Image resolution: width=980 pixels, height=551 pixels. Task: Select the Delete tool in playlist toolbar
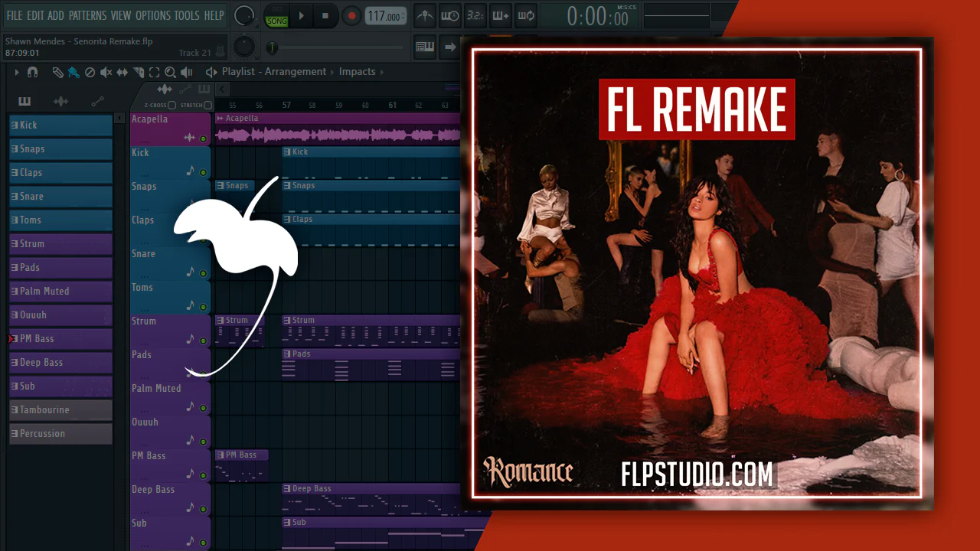click(x=90, y=72)
